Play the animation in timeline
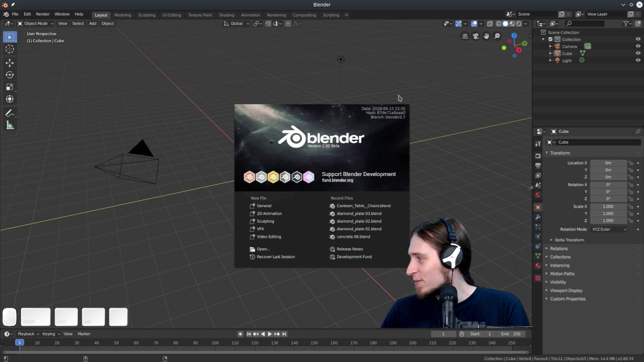 coord(270,334)
